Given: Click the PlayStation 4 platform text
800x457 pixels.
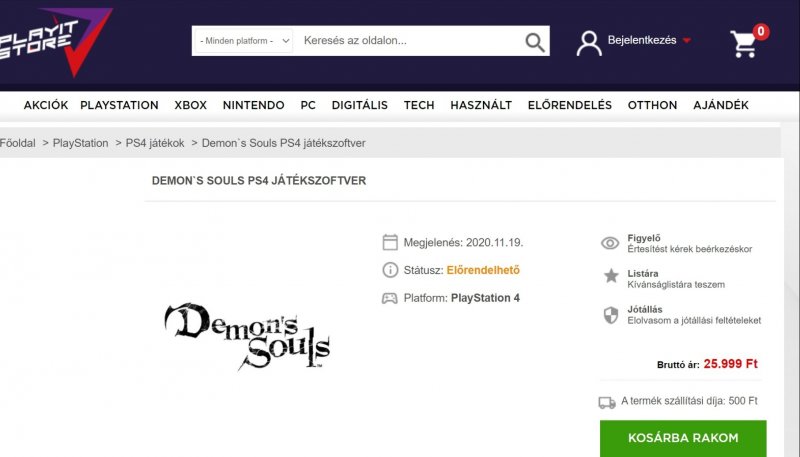Looking at the screenshot, I should click(485, 298).
